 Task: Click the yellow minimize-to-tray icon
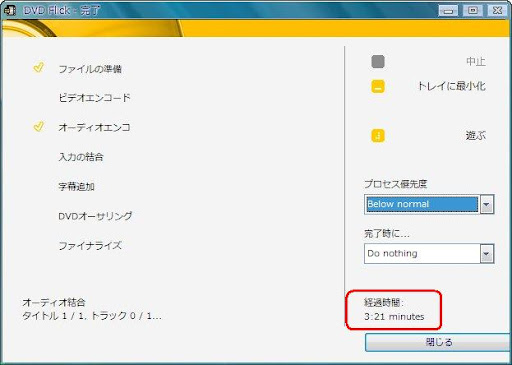[x=378, y=87]
